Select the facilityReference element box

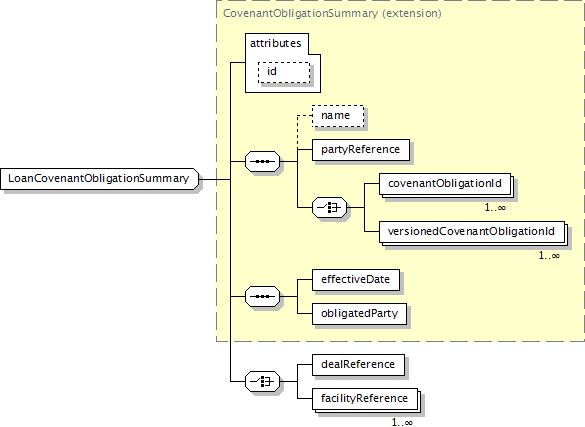coord(365,399)
